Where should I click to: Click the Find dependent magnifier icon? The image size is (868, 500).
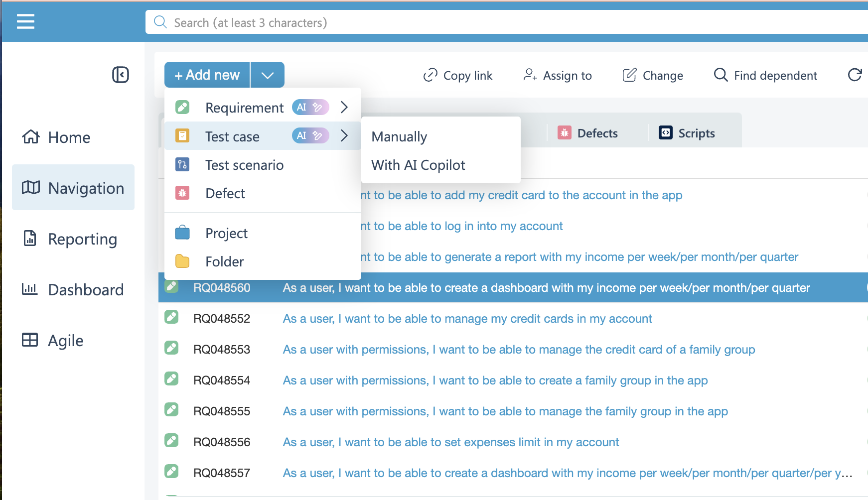pyautogui.click(x=721, y=75)
